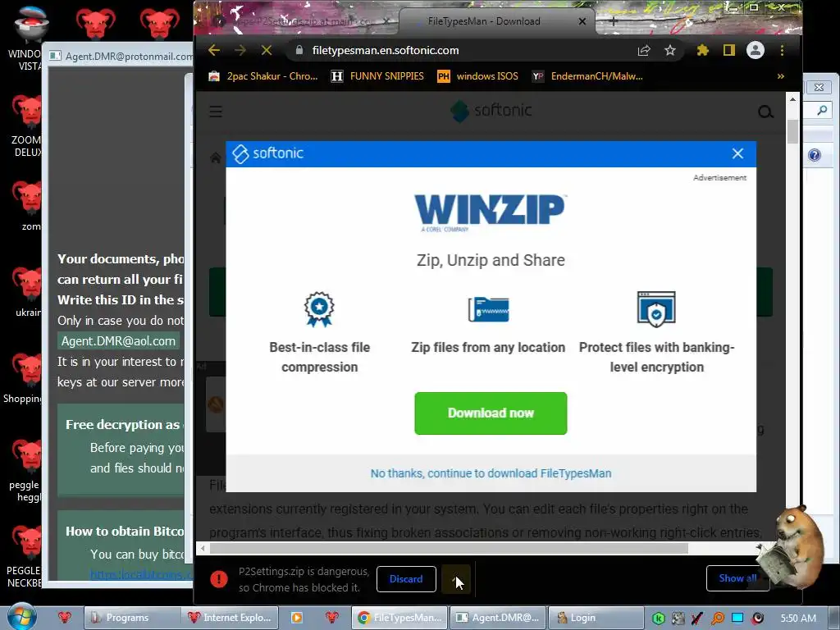Click the best-in-class compression ribbon icon
The height and width of the screenshot is (630, 840).
point(319,309)
